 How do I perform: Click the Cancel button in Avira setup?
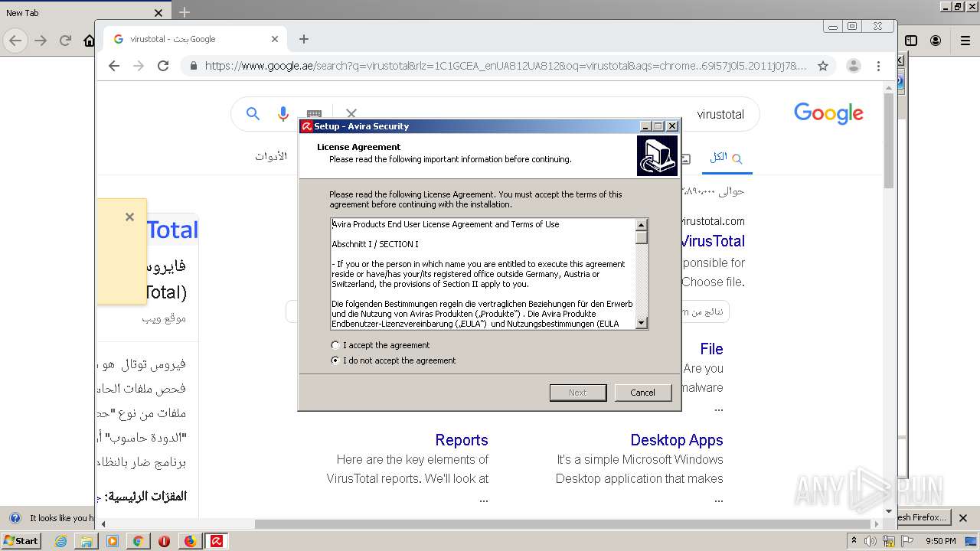click(x=642, y=393)
